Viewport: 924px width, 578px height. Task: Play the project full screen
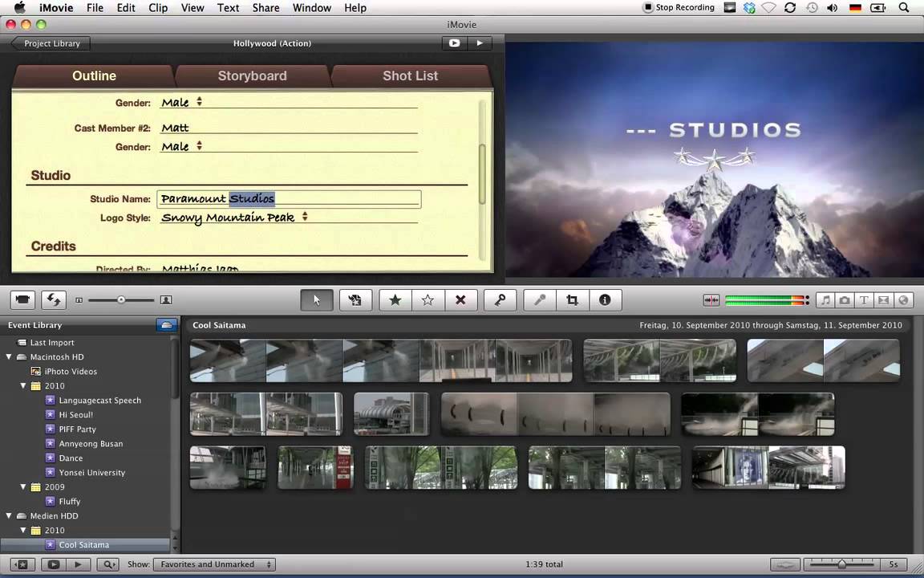tap(454, 43)
